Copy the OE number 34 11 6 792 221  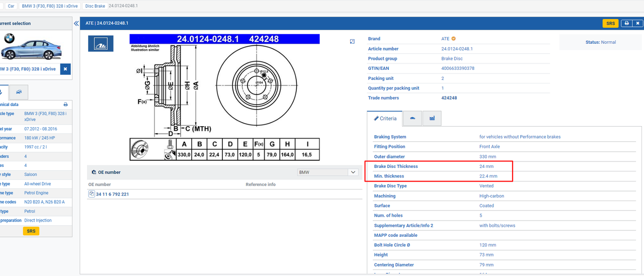92,194
